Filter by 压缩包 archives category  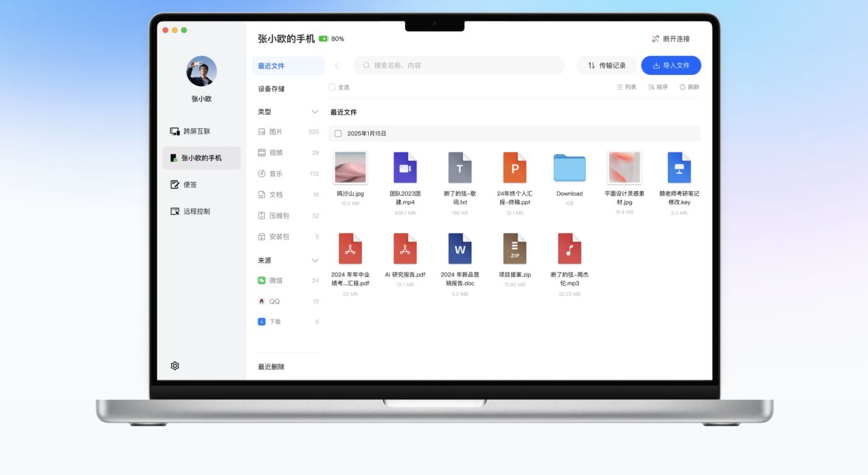pos(288,216)
